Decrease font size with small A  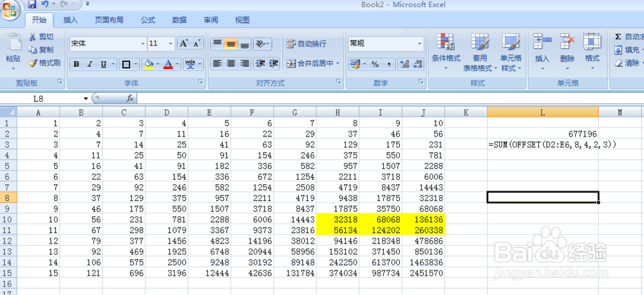pos(196,43)
